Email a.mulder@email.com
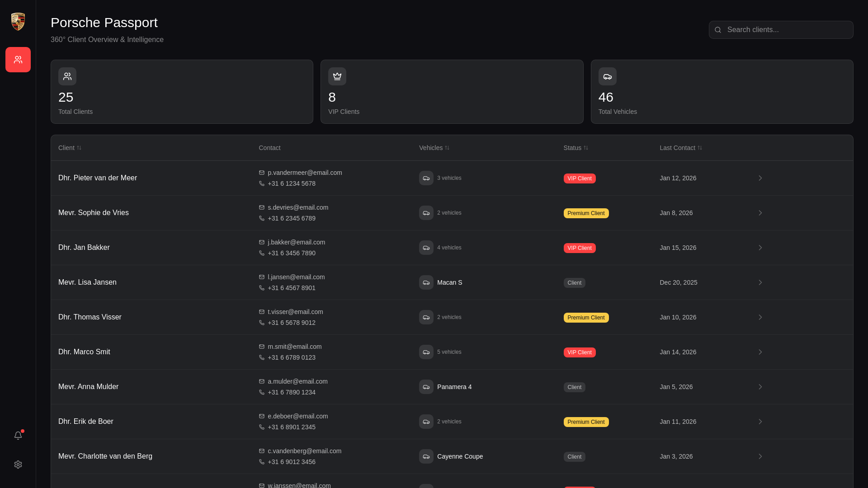868x488 pixels. coord(297,381)
